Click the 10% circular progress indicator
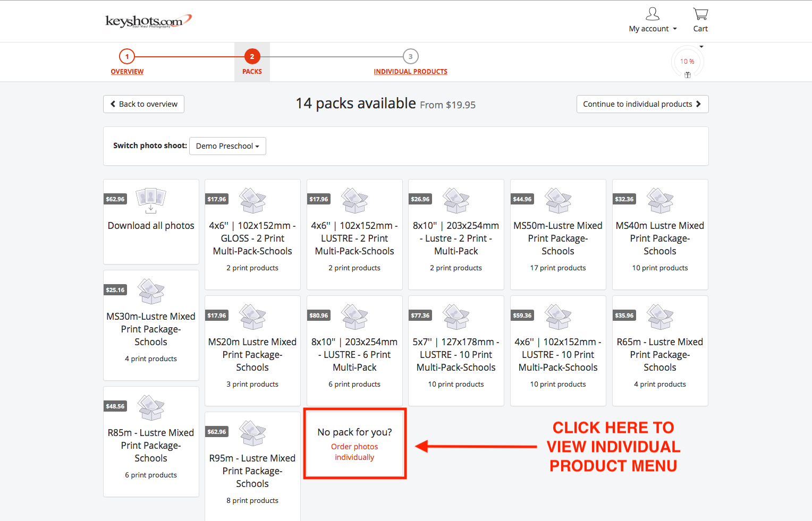The width and height of the screenshot is (812, 521). click(x=687, y=62)
